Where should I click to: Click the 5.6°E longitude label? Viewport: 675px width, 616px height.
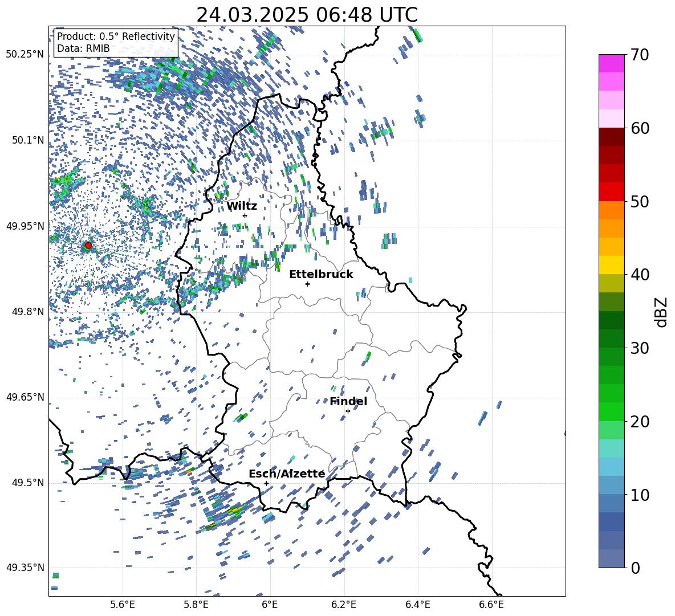pos(123,605)
